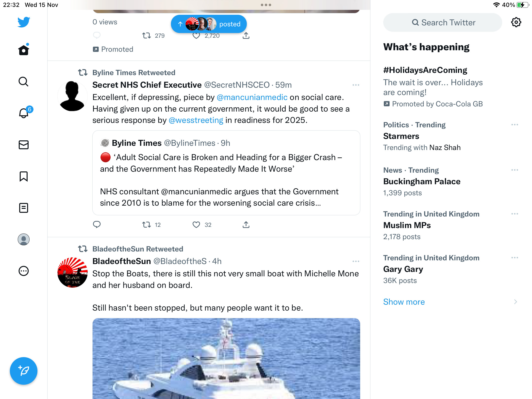This screenshot has height=399, width=532.
Task: Open the Lists icon in sidebar
Action: click(x=24, y=208)
